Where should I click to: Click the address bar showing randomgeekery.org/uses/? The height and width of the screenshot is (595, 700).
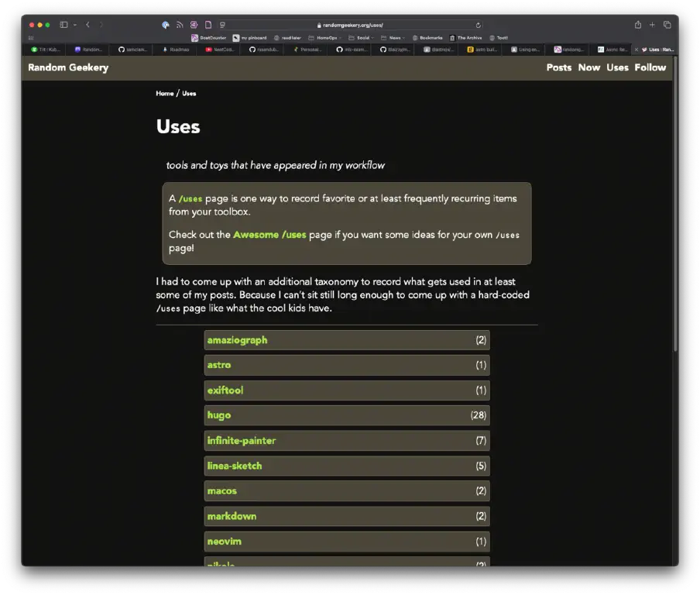click(351, 25)
